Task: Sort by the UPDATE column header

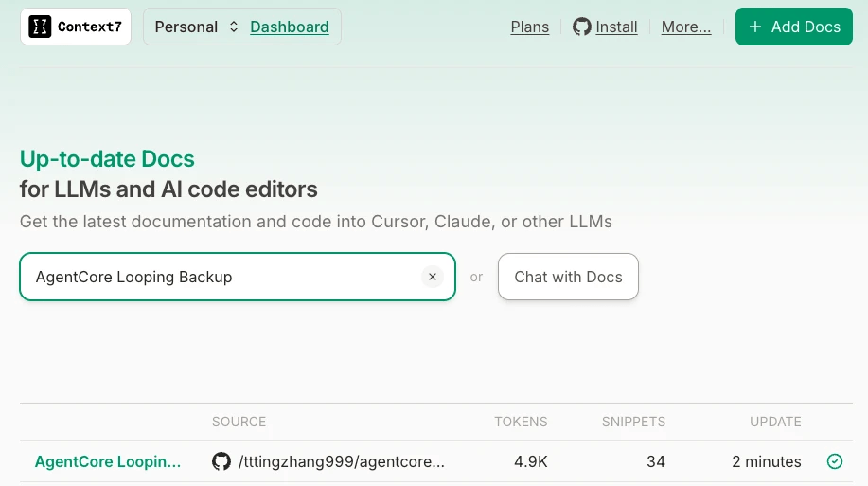Action: 775,422
